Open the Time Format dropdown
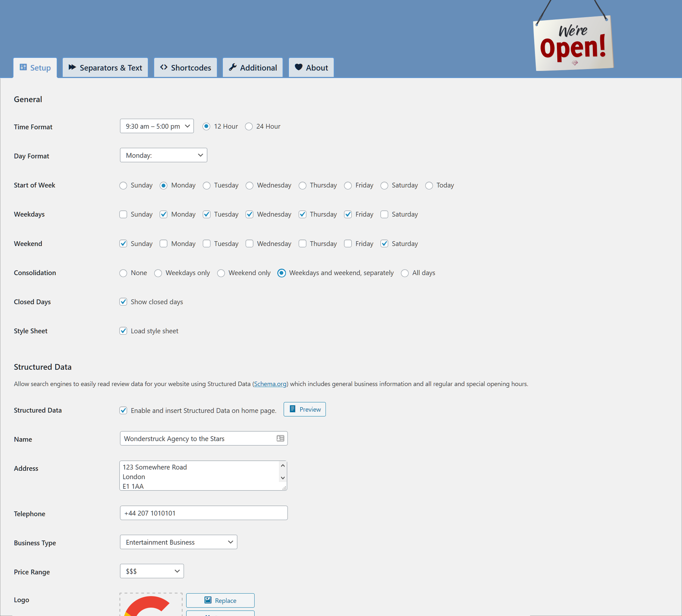Viewport: 682px width, 616px height. point(157,126)
